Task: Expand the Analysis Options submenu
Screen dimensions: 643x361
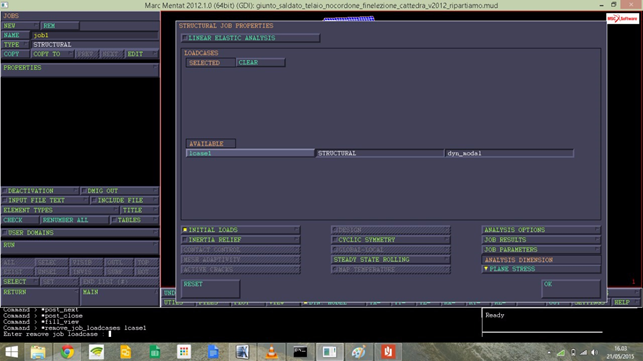Action: 541,230
